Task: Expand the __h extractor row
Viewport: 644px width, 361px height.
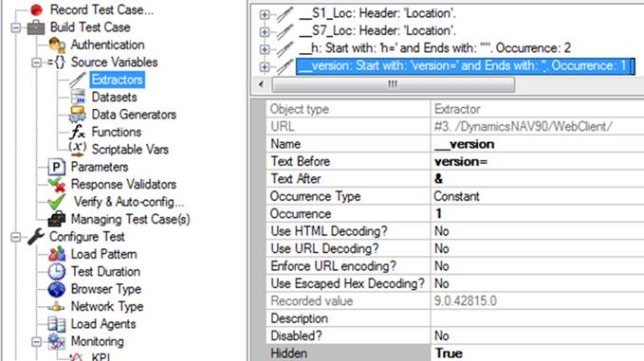Action: pyautogui.click(x=265, y=49)
